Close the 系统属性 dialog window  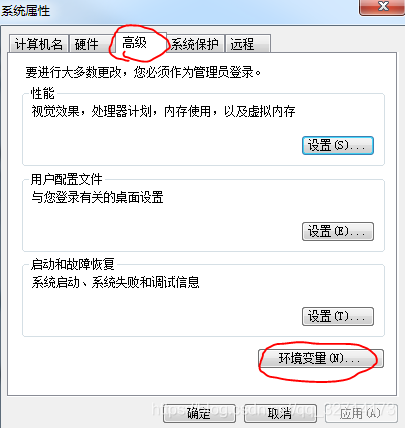382,7
